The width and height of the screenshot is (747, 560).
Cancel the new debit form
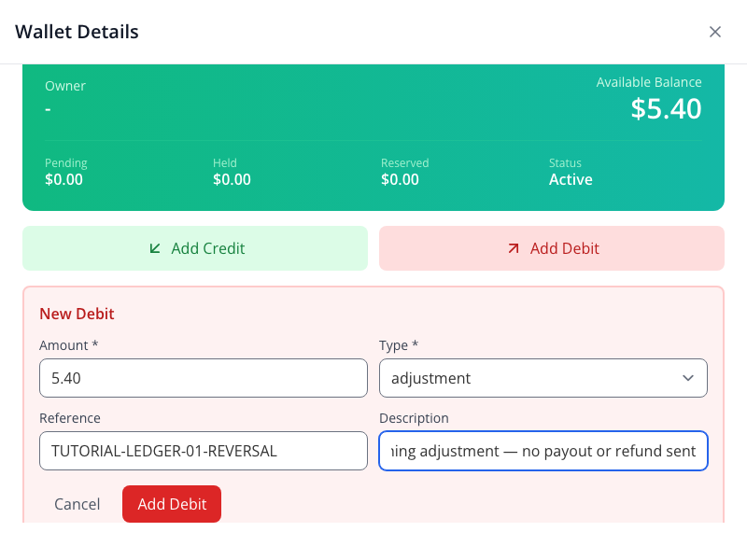(78, 504)
